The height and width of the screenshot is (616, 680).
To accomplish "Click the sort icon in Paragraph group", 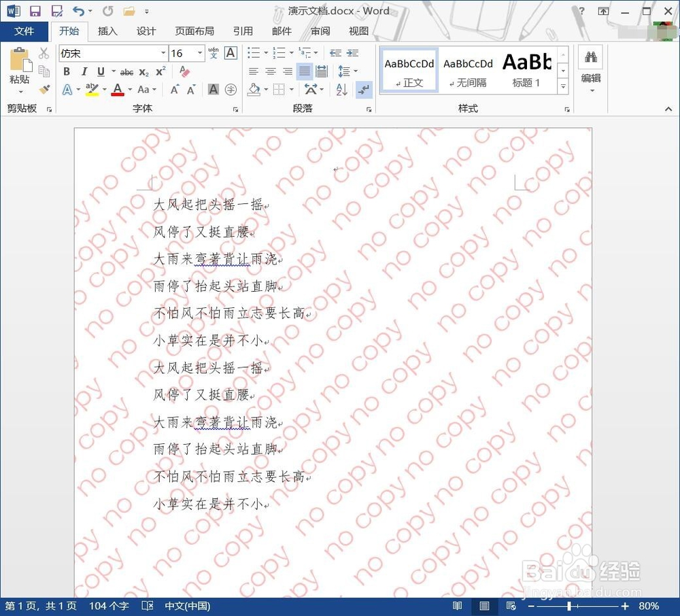I will [x=341, y=89].
